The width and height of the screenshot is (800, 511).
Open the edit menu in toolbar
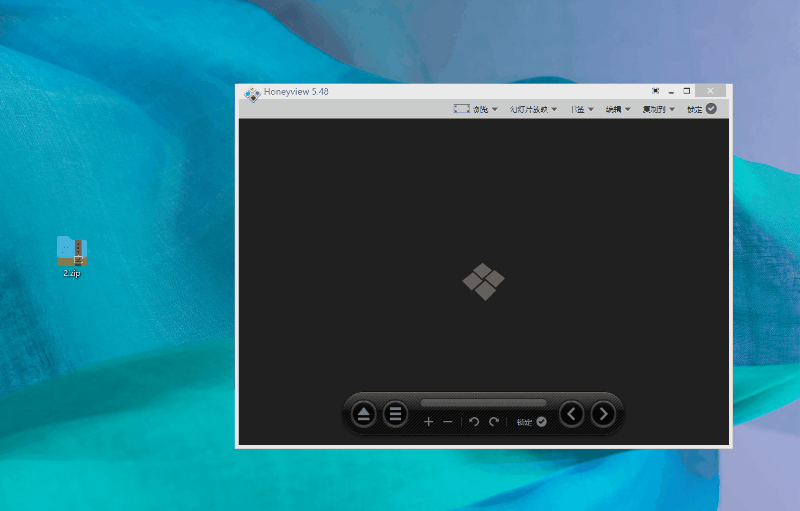(617, 109)
